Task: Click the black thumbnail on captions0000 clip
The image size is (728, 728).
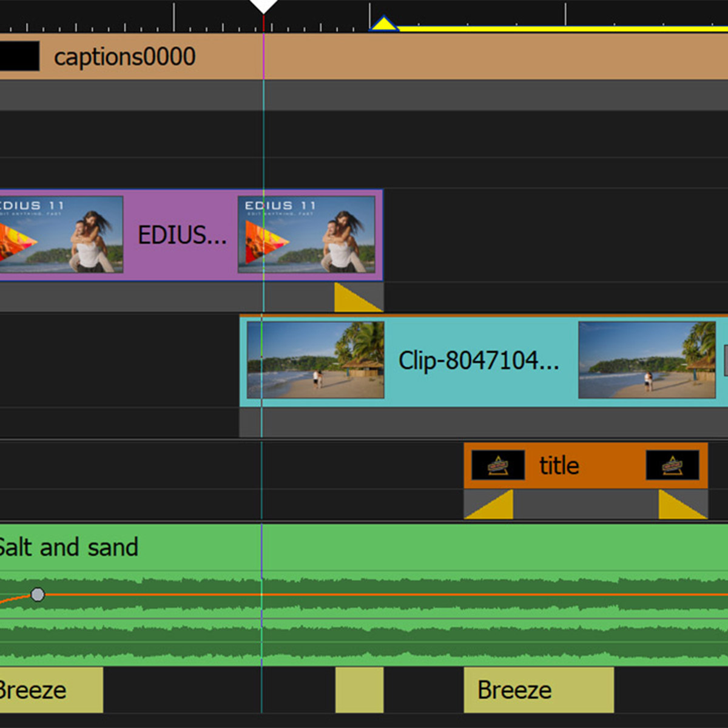Action: click(19, 56)
